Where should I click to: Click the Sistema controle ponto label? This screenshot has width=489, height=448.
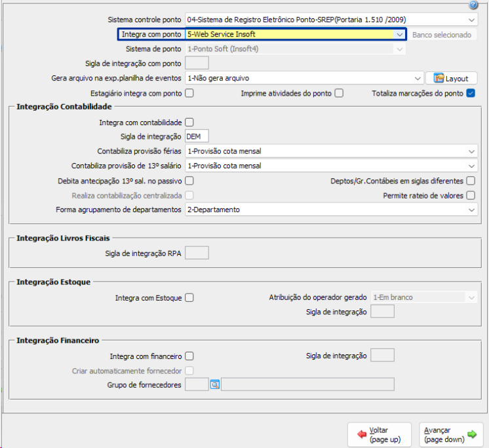pyautogui.click(x=144, y=20)
